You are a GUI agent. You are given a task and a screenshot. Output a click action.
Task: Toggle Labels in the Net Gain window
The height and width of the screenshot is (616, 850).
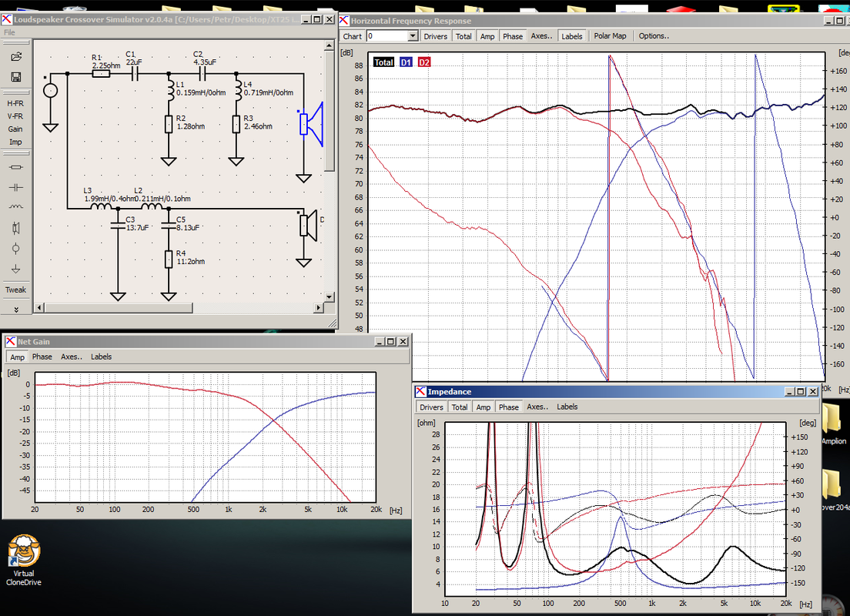102,357
